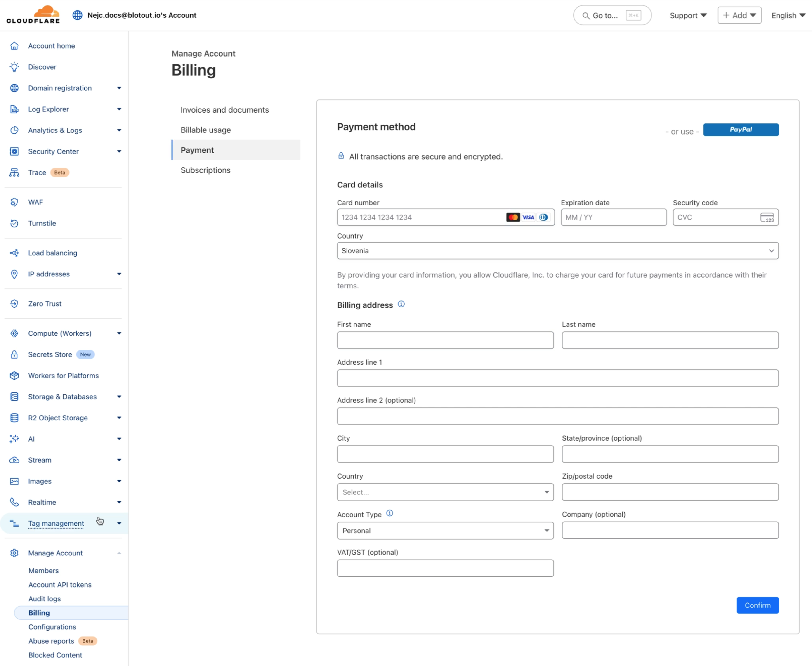The height and width of the screenshot is (666, 812).
Task: Click the Discover lightbulb icon
Action: pyautogui.click(x=14, y=67)
